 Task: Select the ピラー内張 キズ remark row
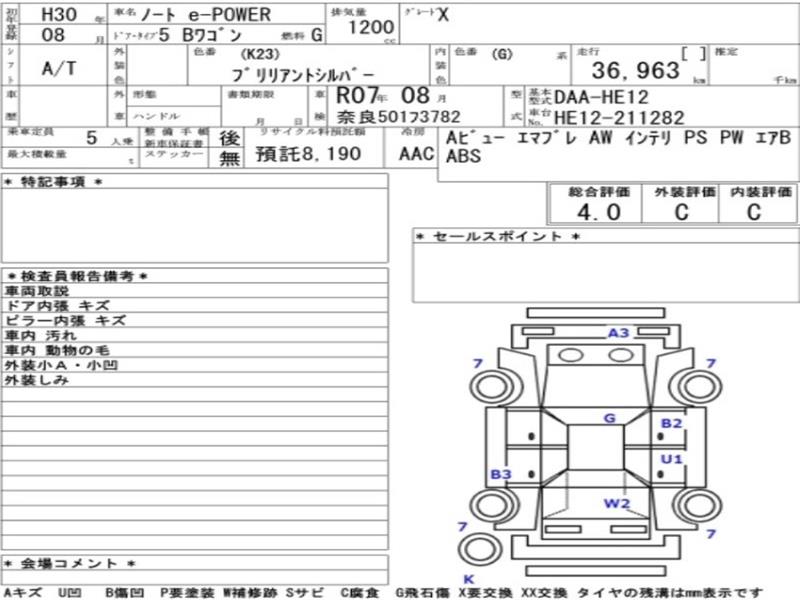point(194,320)
